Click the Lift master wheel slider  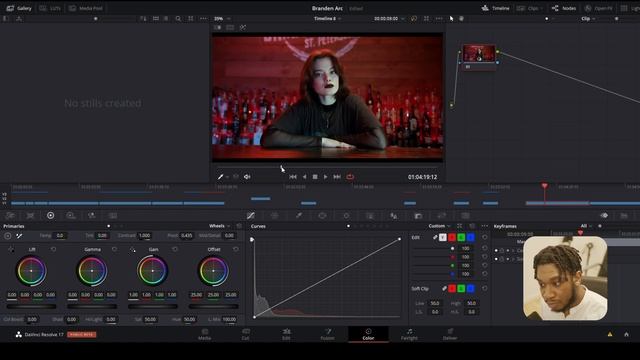point(31,307)
